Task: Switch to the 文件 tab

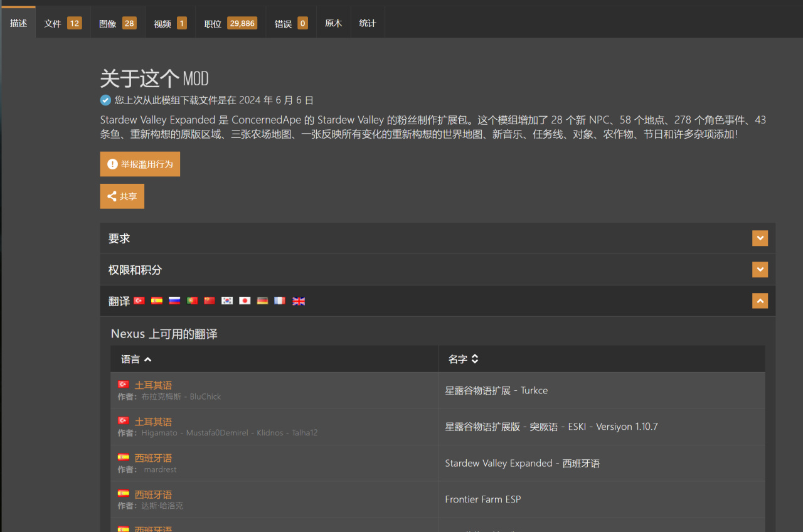Action: pos(63,23)
